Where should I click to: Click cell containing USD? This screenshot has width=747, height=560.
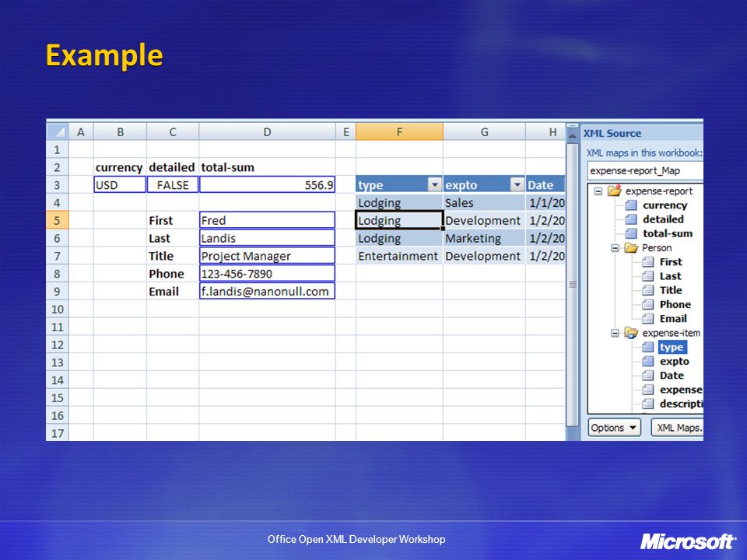[120, 185]
